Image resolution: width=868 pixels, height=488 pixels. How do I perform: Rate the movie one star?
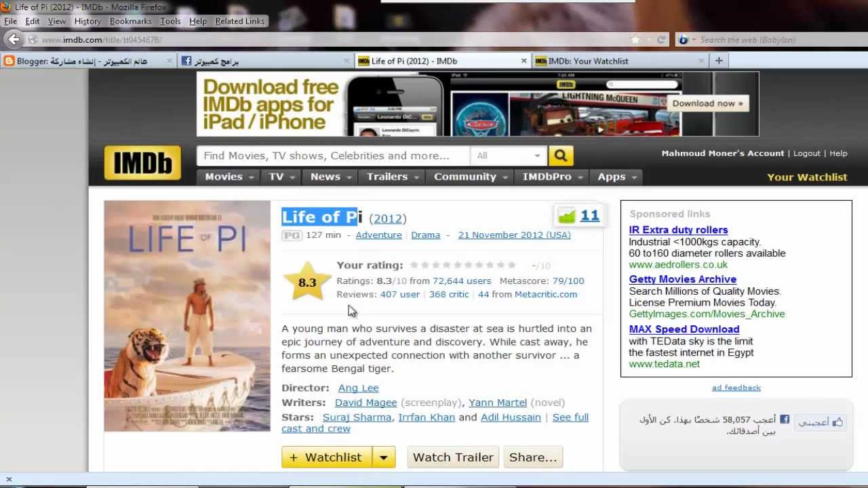tap(414, 265)
